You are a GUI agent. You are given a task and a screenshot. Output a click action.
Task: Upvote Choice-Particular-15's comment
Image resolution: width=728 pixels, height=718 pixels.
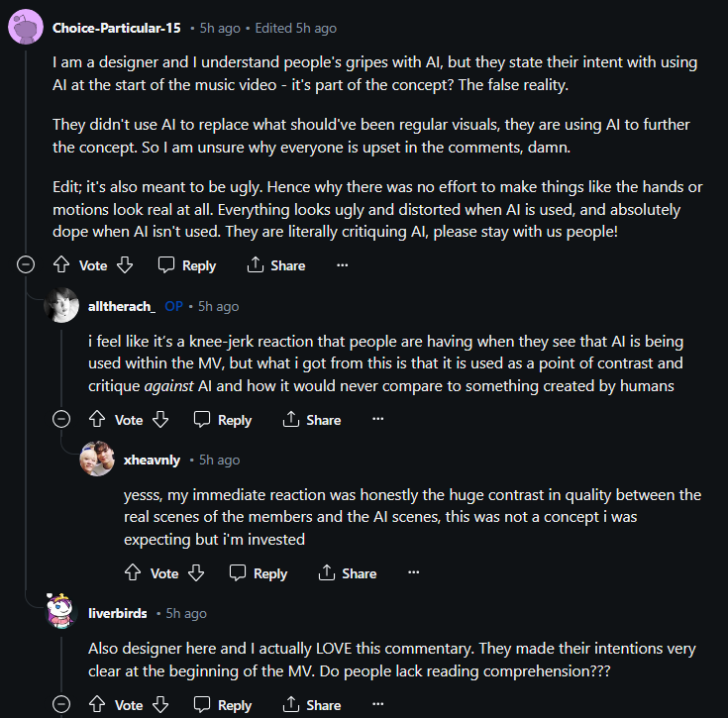[x=61, y=265]
